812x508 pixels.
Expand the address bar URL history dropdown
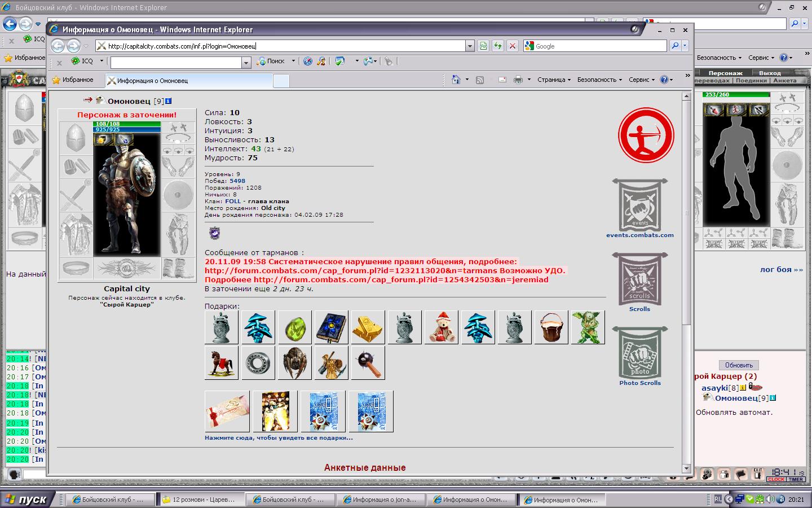coord(469,46)
